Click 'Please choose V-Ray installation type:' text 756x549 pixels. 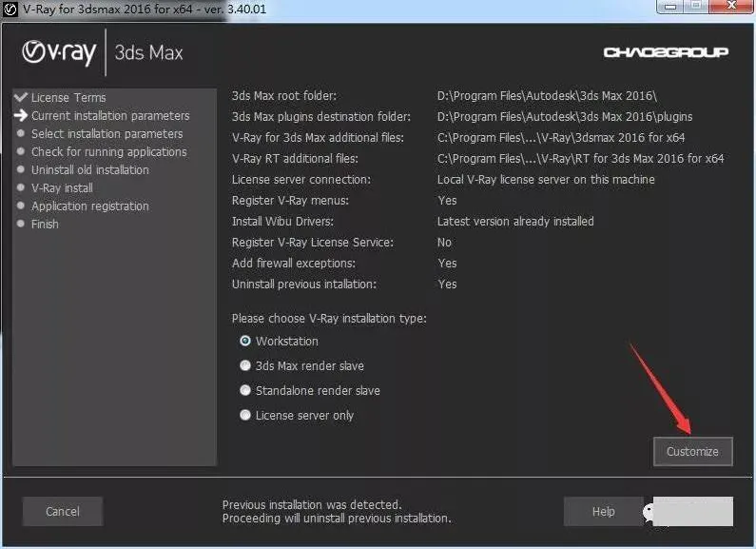pyautogui.click(x=329, y=319)
